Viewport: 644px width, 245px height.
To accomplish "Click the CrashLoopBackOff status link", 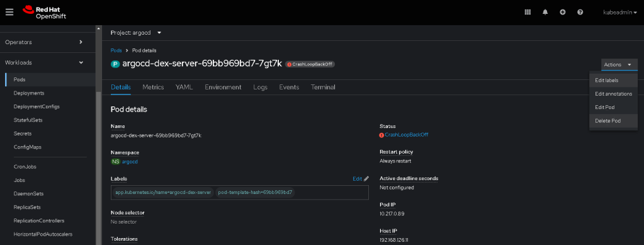I will [x=406, y=135].
